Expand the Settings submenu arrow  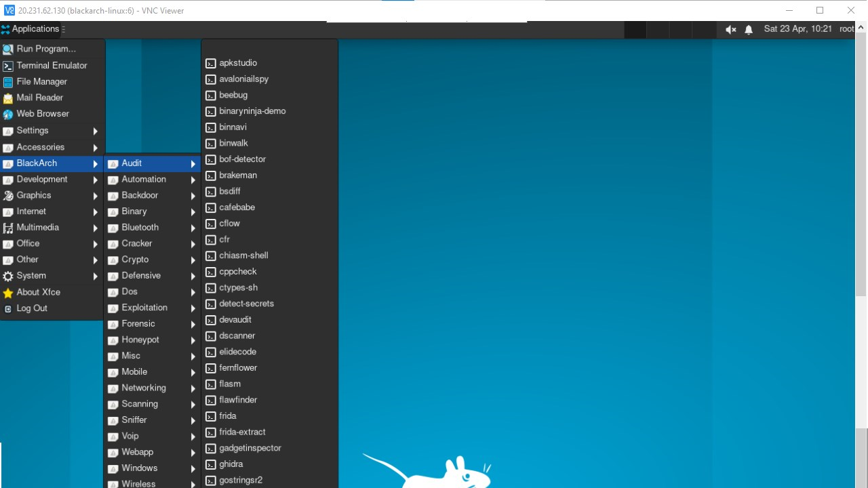click(95, 131)
